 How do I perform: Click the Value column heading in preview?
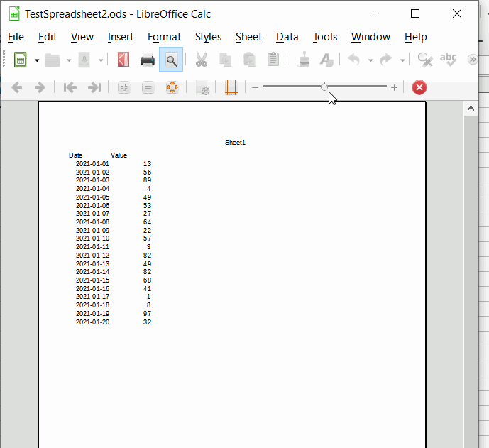[x=119, y=155]
